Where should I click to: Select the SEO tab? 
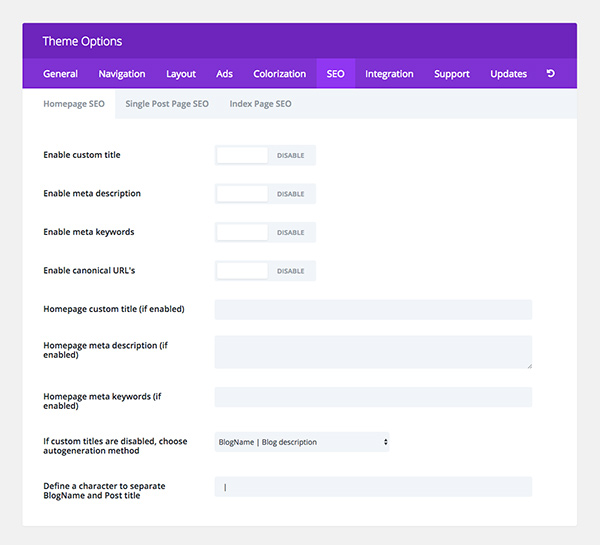336,73
